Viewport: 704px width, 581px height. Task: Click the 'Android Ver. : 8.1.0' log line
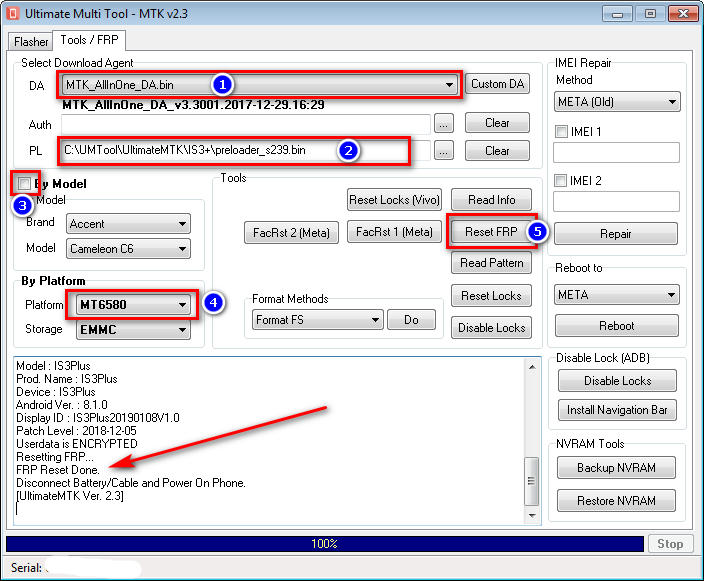62,405
